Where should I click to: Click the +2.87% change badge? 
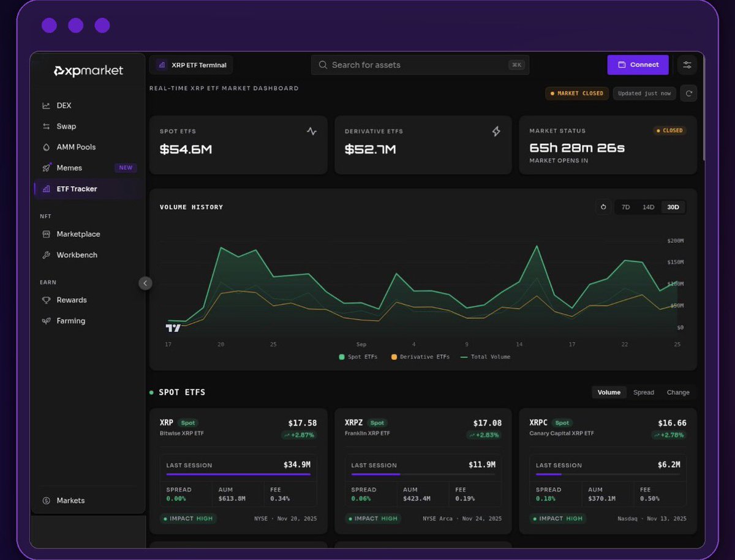300,435
